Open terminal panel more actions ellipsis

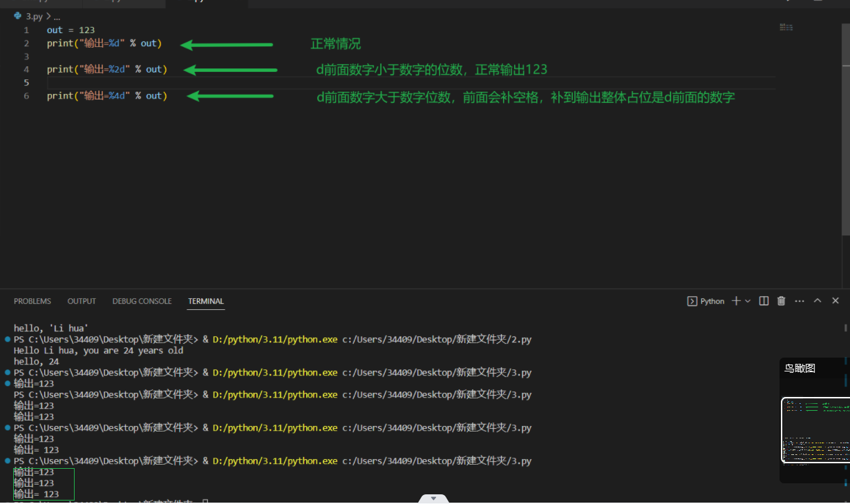800,301
